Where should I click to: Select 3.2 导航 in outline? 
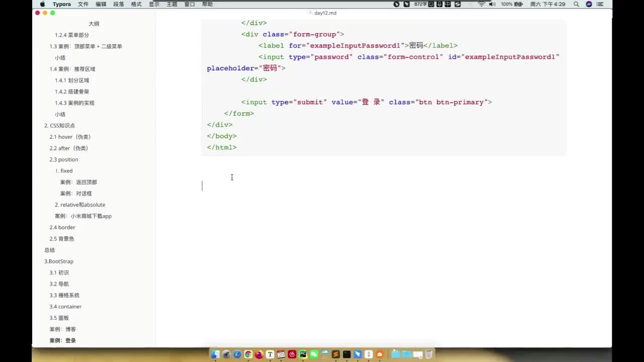coord(59,284)
